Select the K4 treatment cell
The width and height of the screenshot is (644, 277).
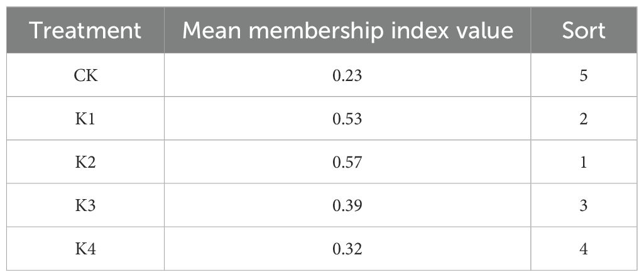pos(85,249)
